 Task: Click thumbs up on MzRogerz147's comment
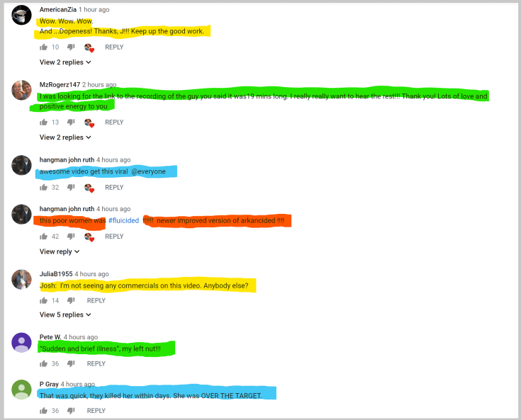click(44, 123)
